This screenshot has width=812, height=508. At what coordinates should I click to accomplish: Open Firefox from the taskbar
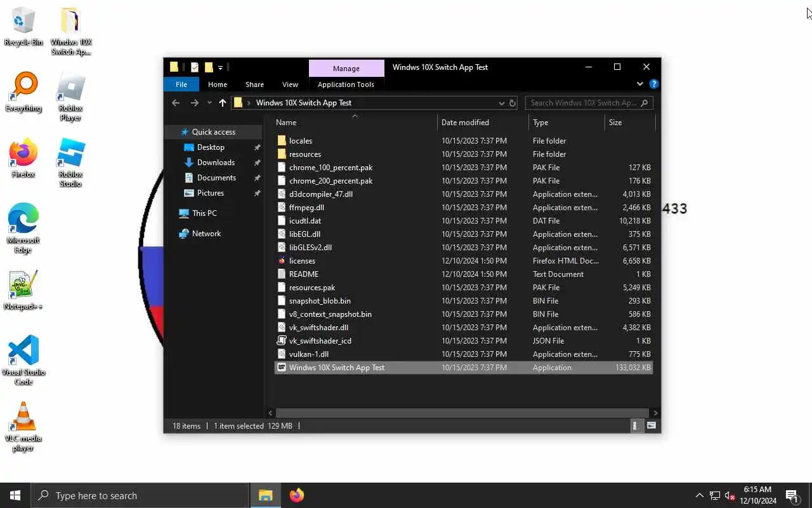click(x=296, y=495)
